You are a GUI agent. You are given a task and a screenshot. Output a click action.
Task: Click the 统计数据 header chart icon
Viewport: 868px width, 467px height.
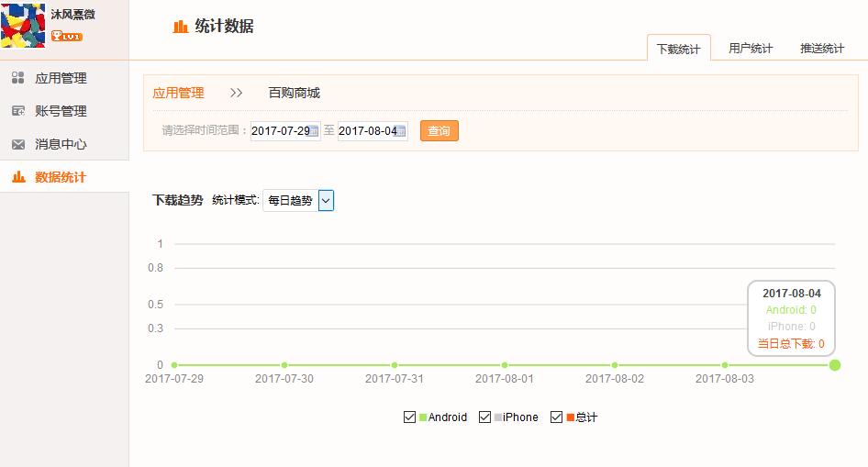(x=181, y=27)
